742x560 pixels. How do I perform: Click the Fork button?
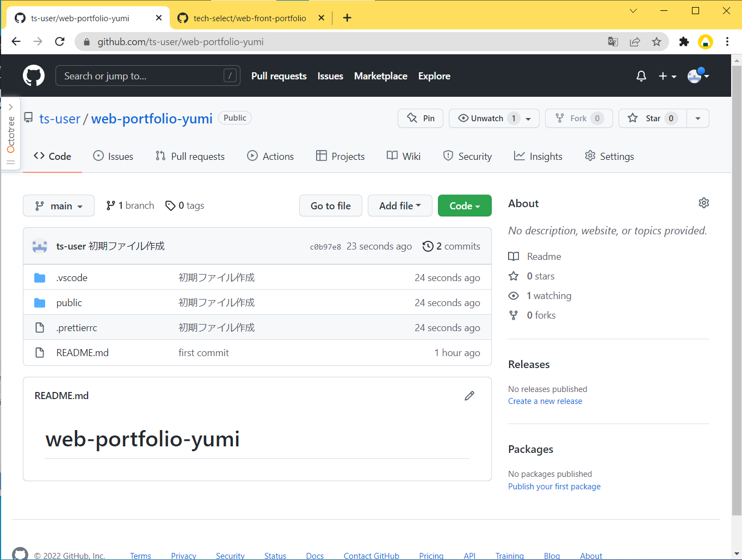[579, 119]
